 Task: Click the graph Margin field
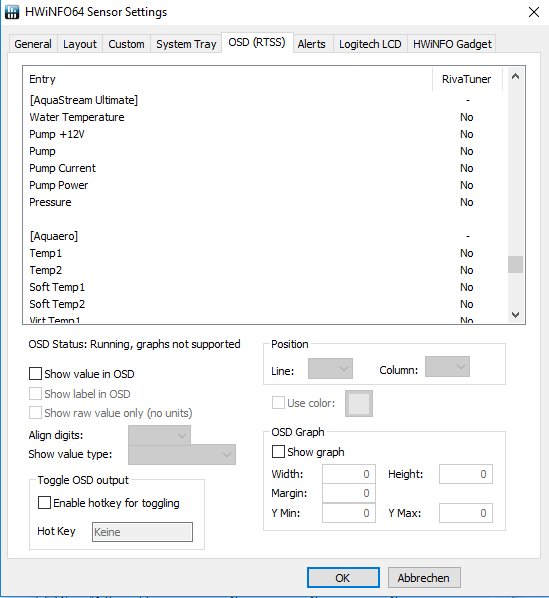pyautogui.click(x=349, y=493)
